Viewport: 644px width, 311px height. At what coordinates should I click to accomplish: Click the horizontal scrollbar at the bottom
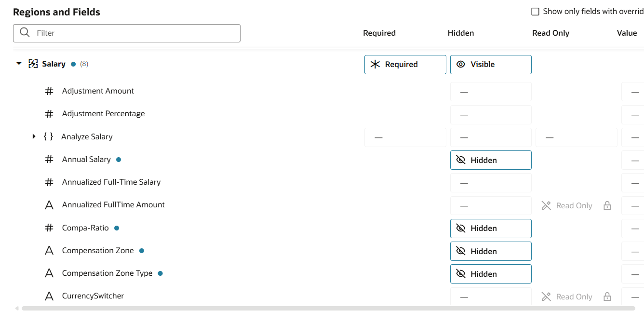tap(328, 308)
